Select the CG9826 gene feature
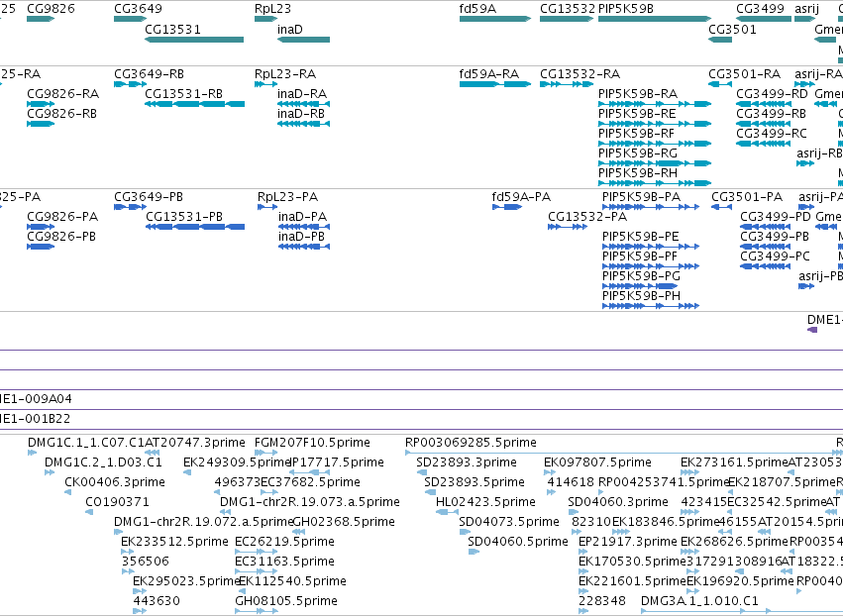The height and width of the screenshot is (616, 843). pos(41,19)
